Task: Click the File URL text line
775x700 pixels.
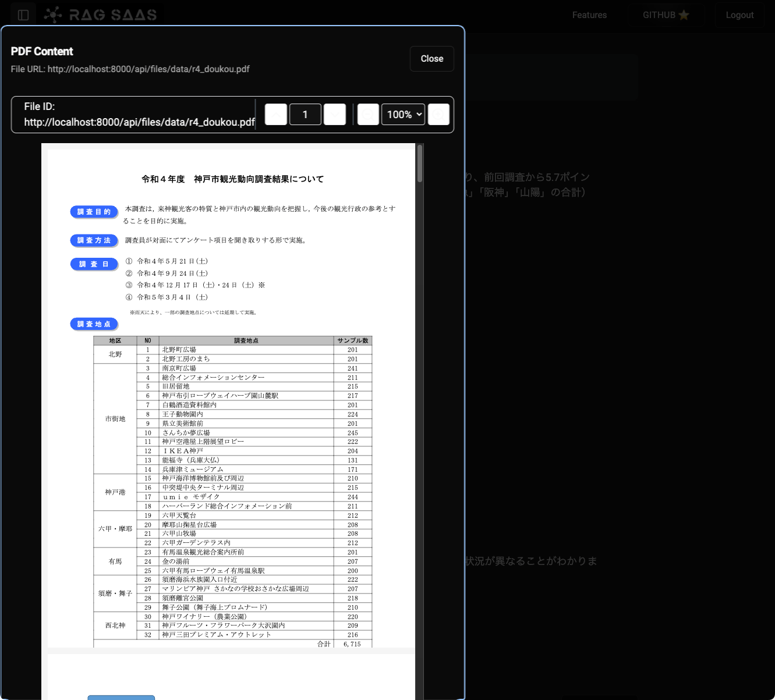Action: [x=130, y=69]
